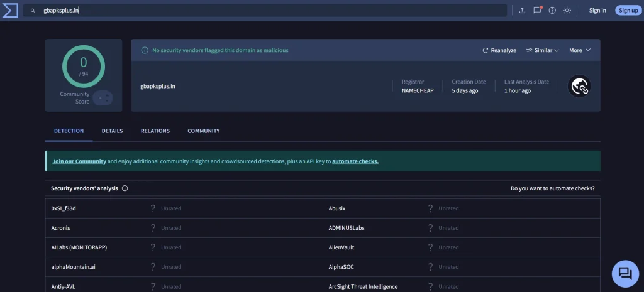Click the alphaMountain.ai vendor name
This screenshot has height=292, width=644.
(73, 267)
